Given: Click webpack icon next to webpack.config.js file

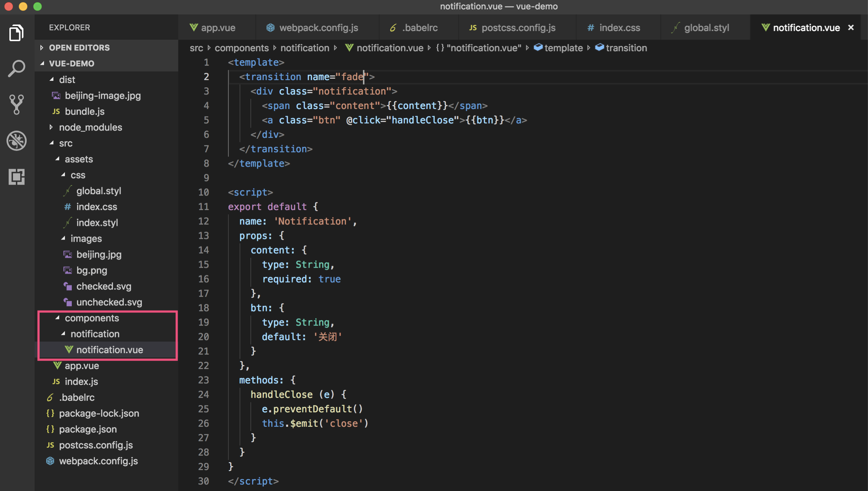Looking at the screenshot, I should 50,461.
